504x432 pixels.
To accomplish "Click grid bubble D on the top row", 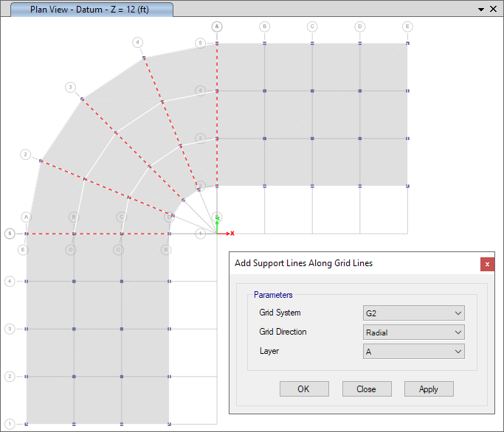I will coord(359,27).
